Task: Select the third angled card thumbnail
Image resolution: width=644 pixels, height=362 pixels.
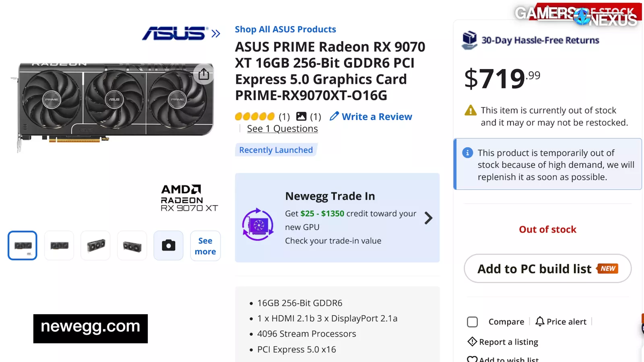Action: pyautogui.click(x=96, y=245)
